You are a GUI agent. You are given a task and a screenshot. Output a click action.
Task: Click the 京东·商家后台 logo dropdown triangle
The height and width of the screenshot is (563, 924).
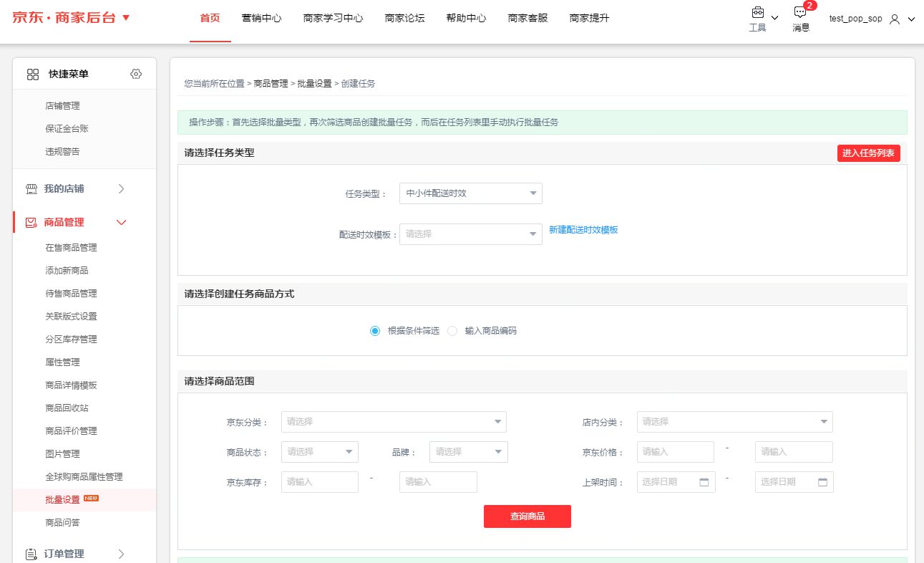pos(126,17)
